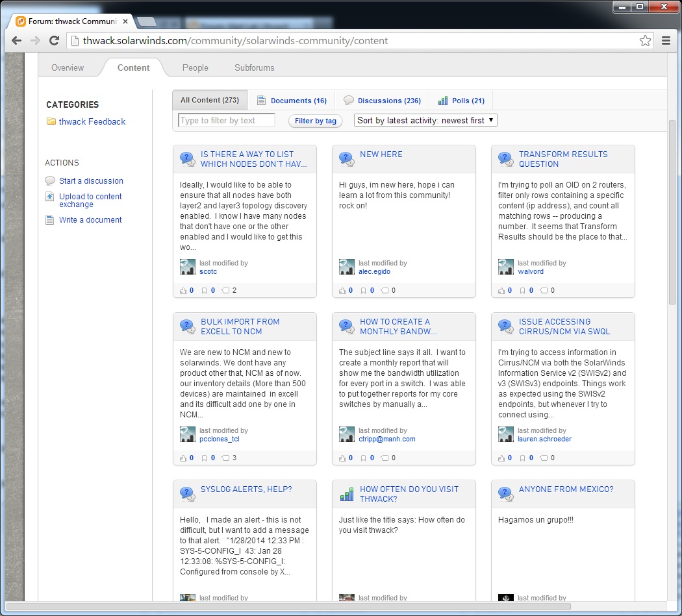This screenshot has width=682, height=616.
Task: Click Upload to content exchange link
Action: 90,201
